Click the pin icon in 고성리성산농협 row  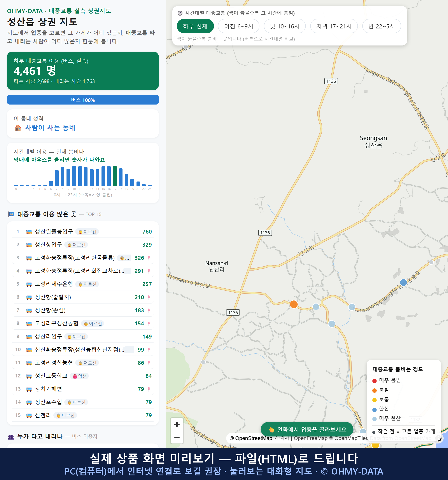tap(149, 363)
